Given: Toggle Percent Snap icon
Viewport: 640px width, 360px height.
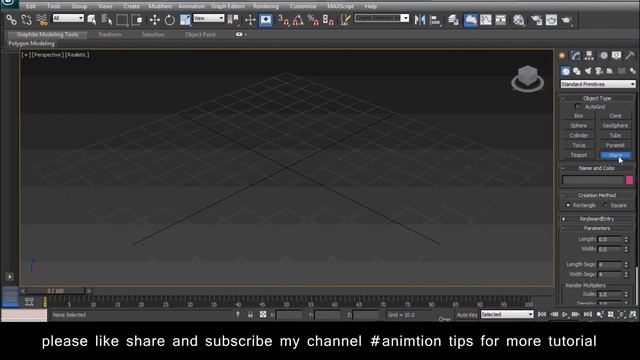Looking at the screenshot, I should coord(313,20).
